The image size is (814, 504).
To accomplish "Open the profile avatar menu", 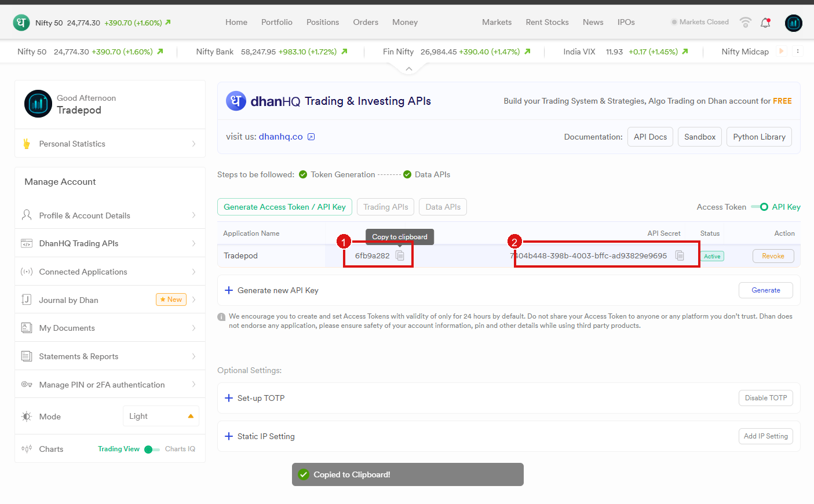I will [794, 23].
